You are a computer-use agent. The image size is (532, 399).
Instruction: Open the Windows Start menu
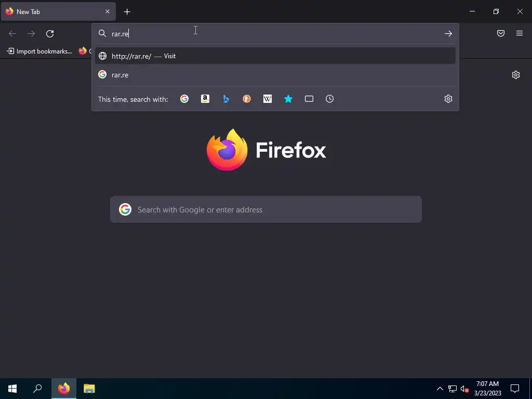(x=12, y=389)
